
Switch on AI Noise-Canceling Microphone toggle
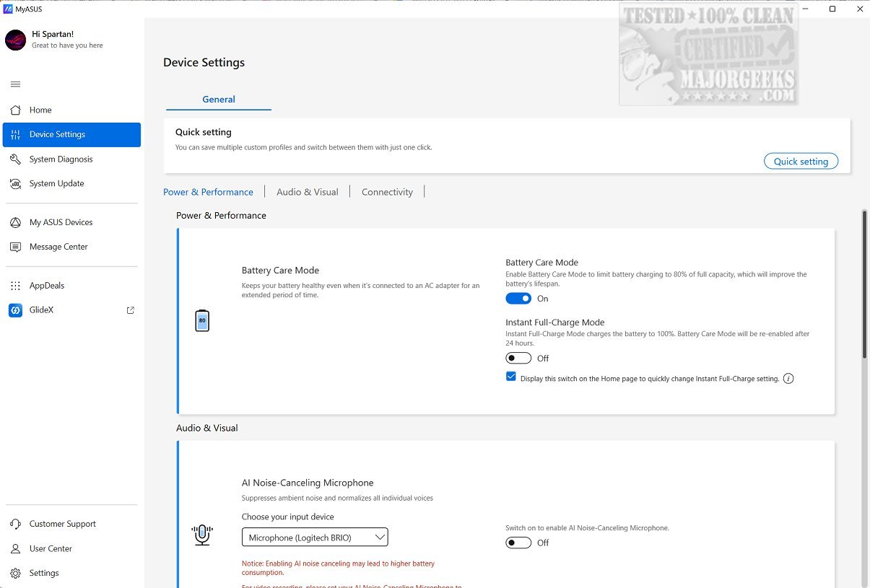coord(518,543)
